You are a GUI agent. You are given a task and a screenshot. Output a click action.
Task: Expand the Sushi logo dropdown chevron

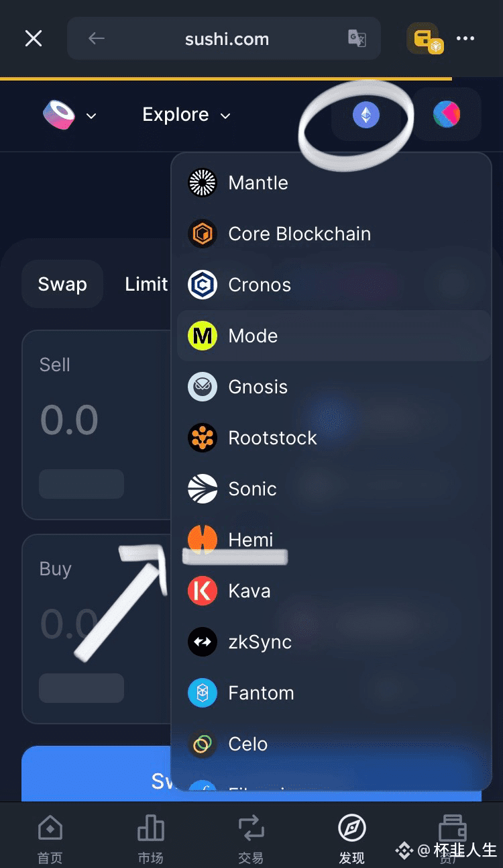pos(91,116)
